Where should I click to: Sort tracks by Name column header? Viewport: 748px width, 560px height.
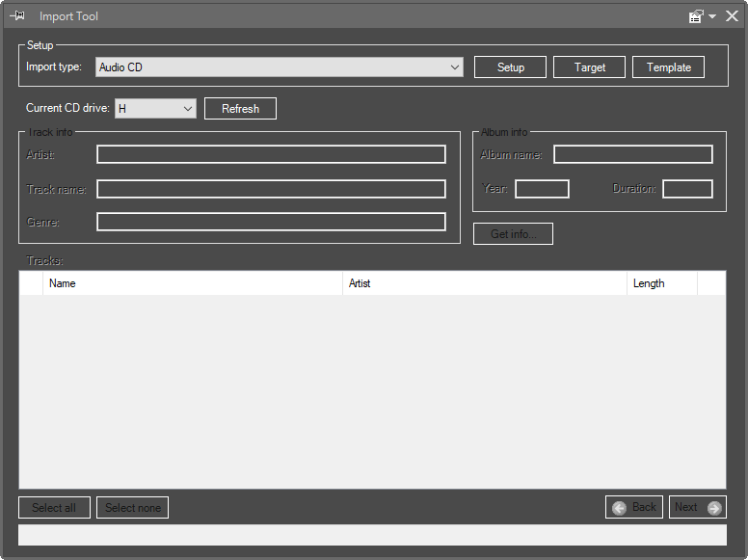coord(193,283)
